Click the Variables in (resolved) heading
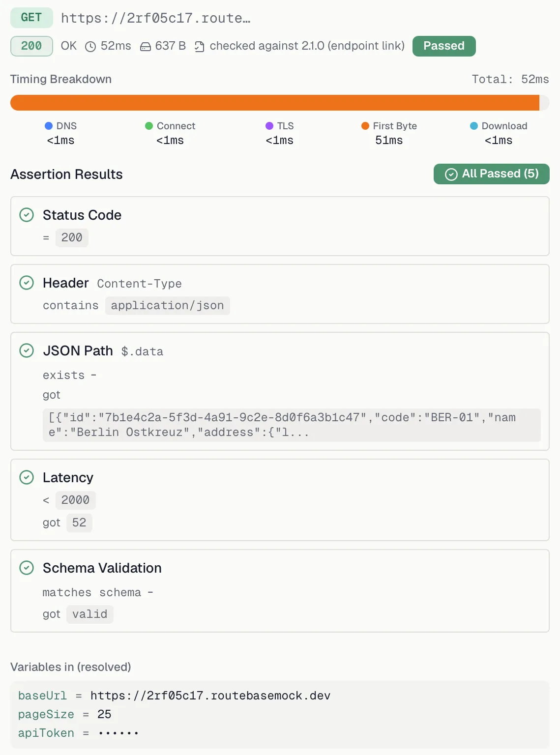This screenshot has height=755, width=560. (x=71, y=667)
